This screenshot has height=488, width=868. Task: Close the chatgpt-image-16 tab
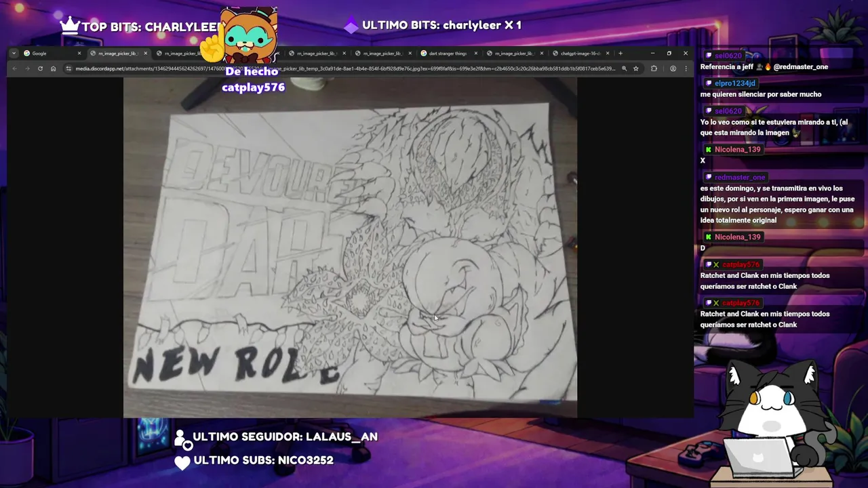click(x=608, y=54)
